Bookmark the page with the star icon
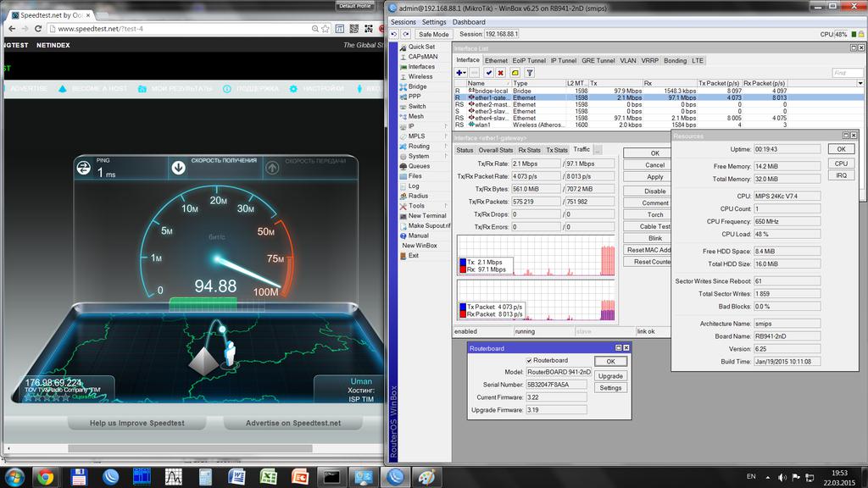This screenshot has width=868, height=488. (325, 29)
